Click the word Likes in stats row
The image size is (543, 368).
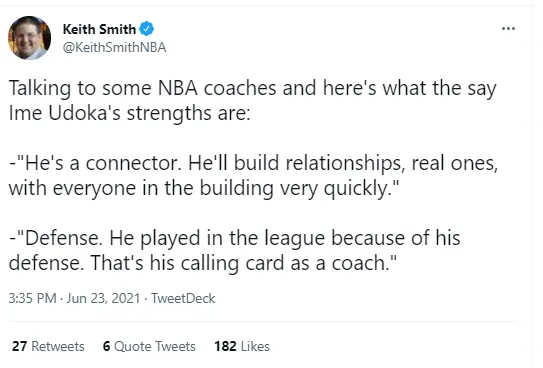click(255, 346)
